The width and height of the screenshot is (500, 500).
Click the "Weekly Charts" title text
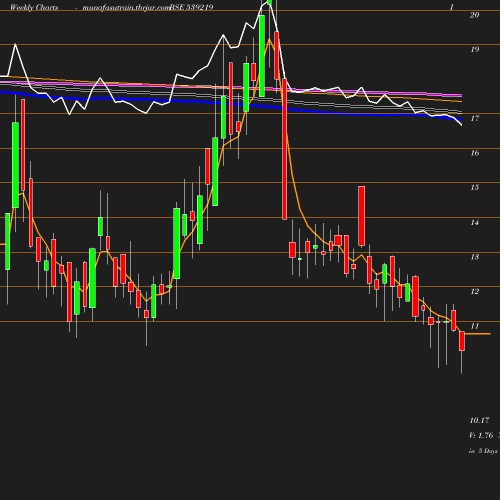click(x=34, y=7)
